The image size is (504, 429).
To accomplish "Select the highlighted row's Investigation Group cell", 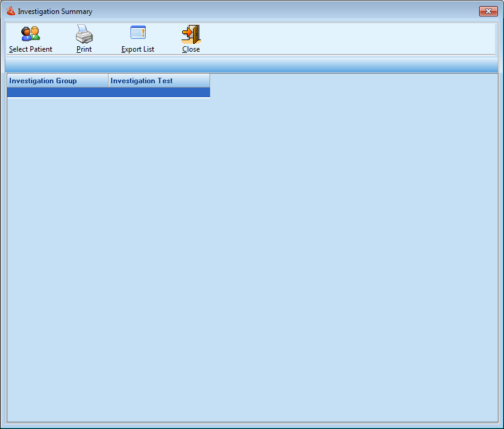I will (57, 92).
